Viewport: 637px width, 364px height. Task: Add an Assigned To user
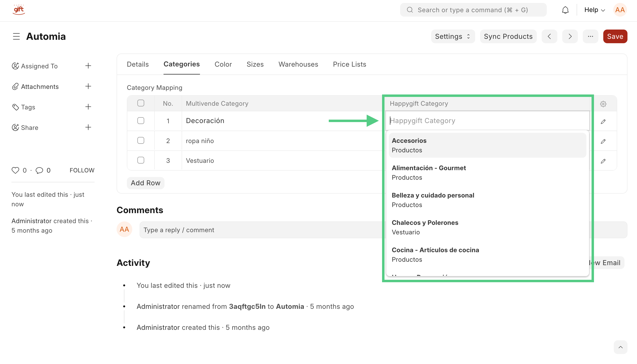pos(88,66)
